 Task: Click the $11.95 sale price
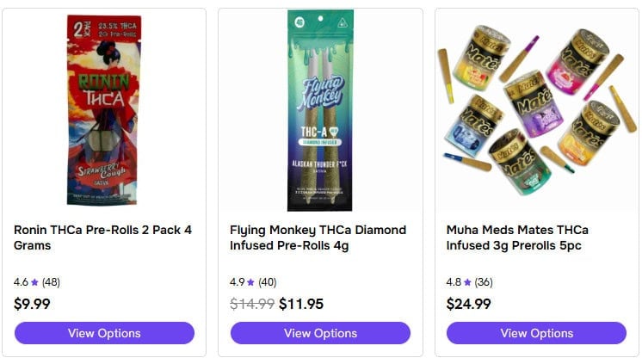click(x=301, y=304)
